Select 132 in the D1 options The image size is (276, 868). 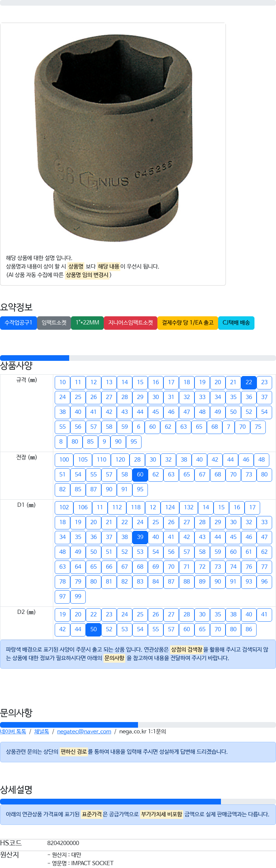pos(189,508)
